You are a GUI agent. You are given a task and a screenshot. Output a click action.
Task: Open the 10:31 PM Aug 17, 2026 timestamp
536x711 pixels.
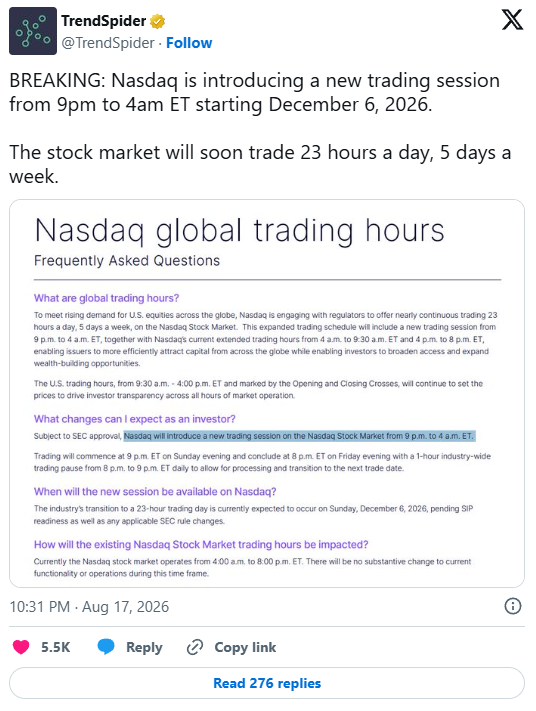tap(89, 607)
